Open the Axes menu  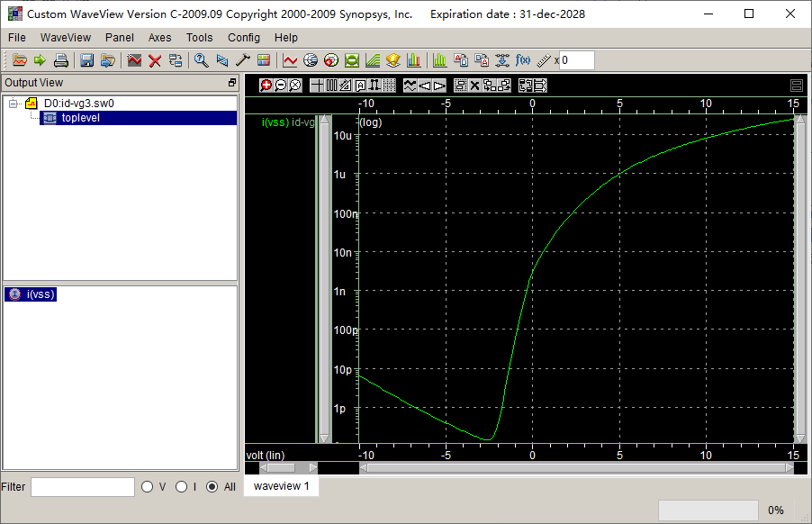159,38
